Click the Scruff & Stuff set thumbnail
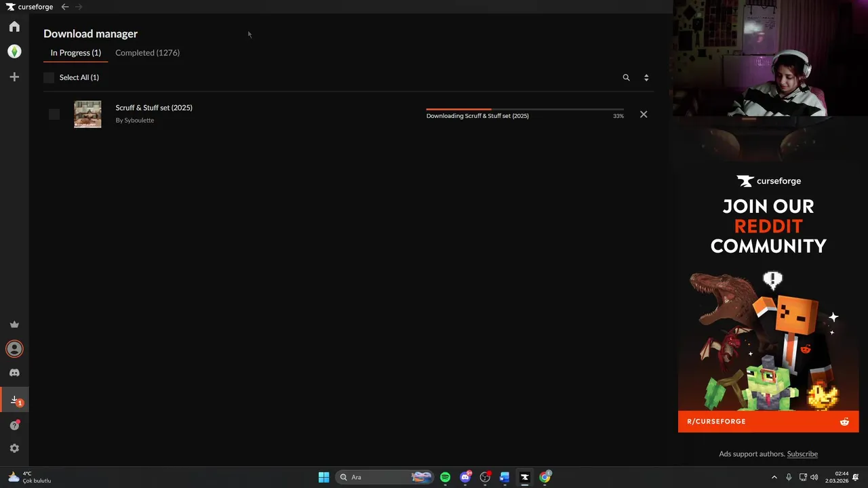The image size is (868, 488). tap(87, 114)
